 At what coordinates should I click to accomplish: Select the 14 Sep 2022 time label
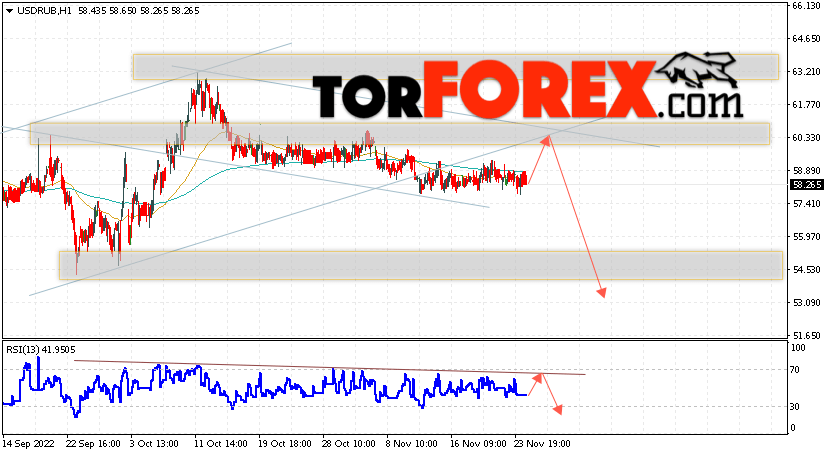[29, 443]
